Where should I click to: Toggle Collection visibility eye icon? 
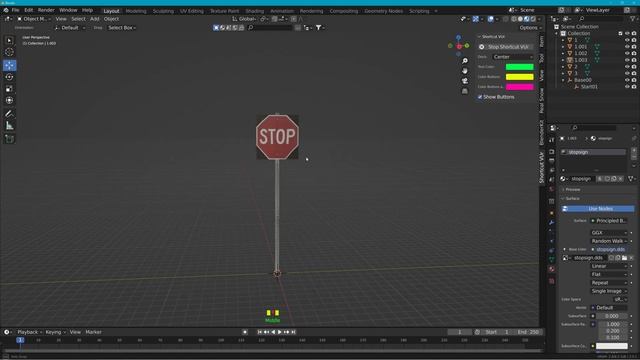[627, 33]
